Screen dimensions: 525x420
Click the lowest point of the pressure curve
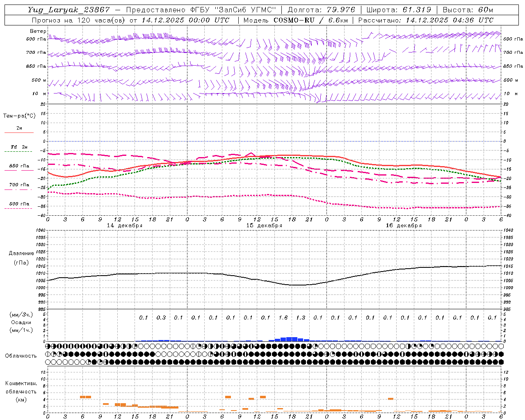point(298,285)
